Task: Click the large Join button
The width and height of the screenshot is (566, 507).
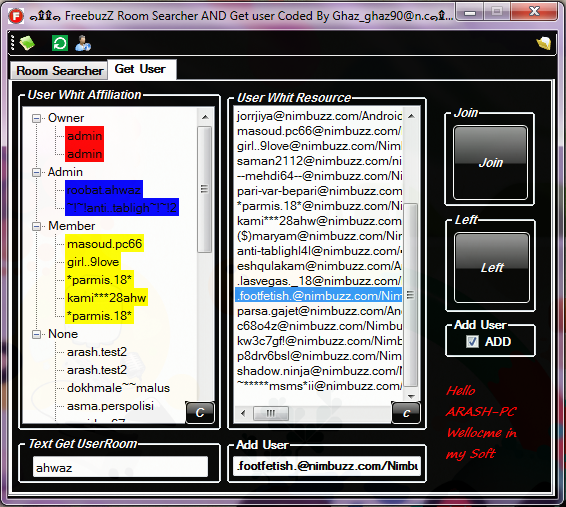Action: 491,162
